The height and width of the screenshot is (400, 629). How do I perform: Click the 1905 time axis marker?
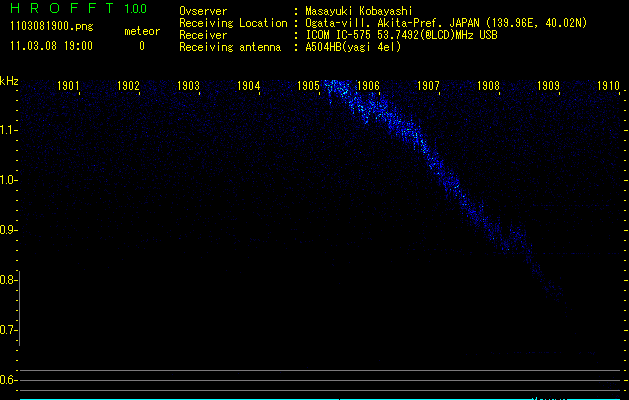click(x=308, y=85)
